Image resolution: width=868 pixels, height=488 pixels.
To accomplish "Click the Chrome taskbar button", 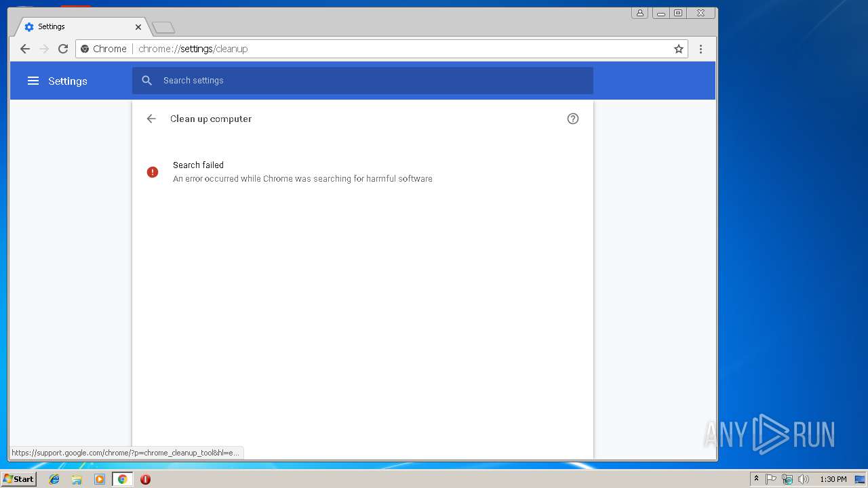I will point(122,479).
